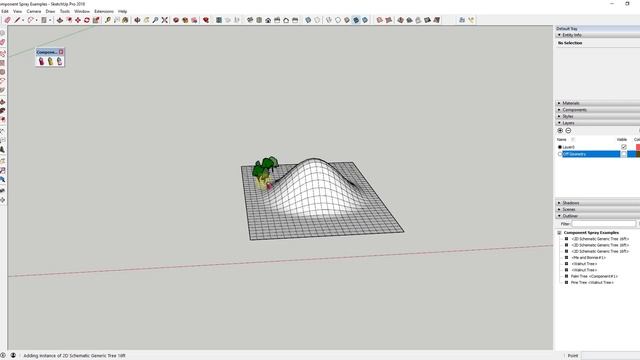640x360 pixels.
Task: Toggle the Shaded With Textures style
Action: 356,20
